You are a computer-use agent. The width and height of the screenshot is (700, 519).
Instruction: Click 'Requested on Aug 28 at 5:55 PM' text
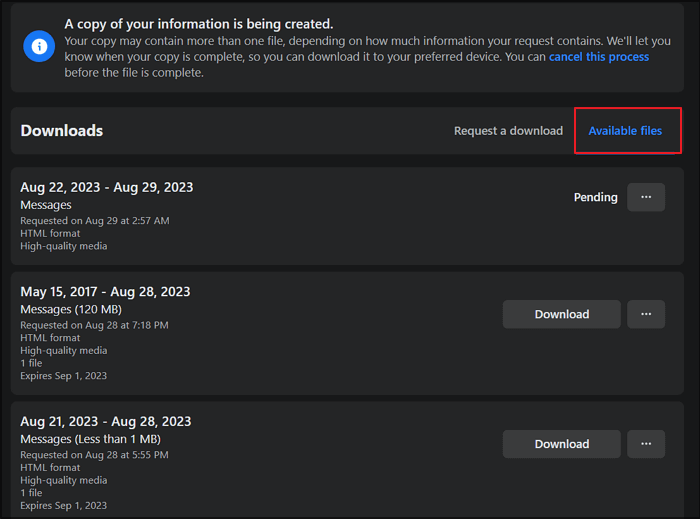pyautogui.click(x=94, y=455)
